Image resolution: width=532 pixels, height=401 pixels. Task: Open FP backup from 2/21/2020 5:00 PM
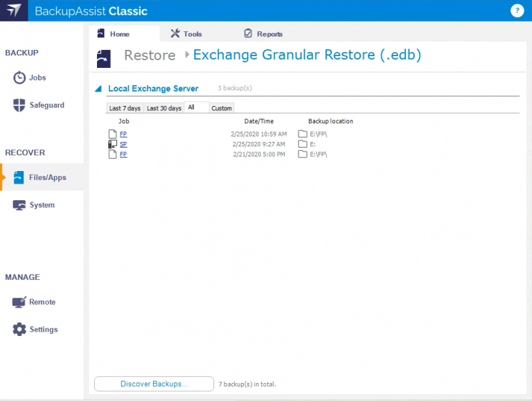click(123, 154)
